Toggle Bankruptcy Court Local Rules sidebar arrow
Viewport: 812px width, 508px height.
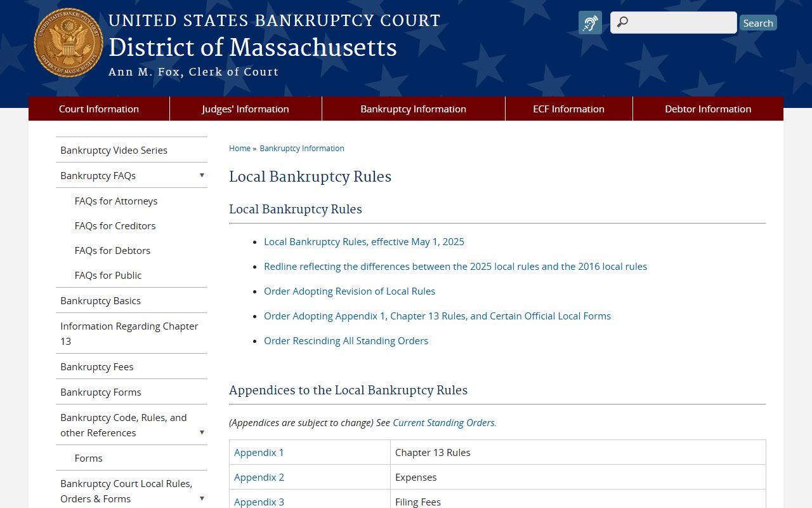coord(202,498)
